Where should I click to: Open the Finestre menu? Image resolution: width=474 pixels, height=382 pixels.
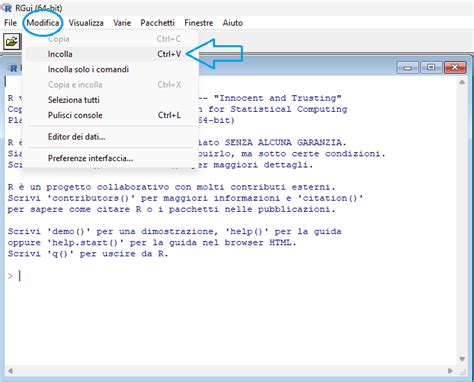point(199,23)
